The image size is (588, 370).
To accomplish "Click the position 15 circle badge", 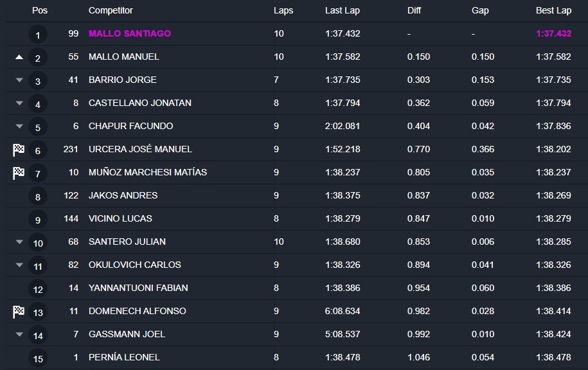I will (37, 358).
